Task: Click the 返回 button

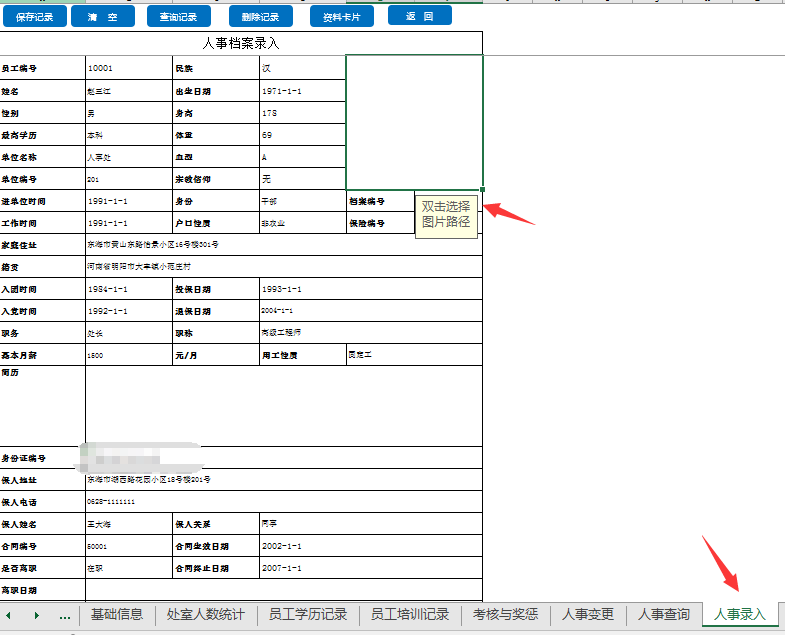Action: coord(420,16)
